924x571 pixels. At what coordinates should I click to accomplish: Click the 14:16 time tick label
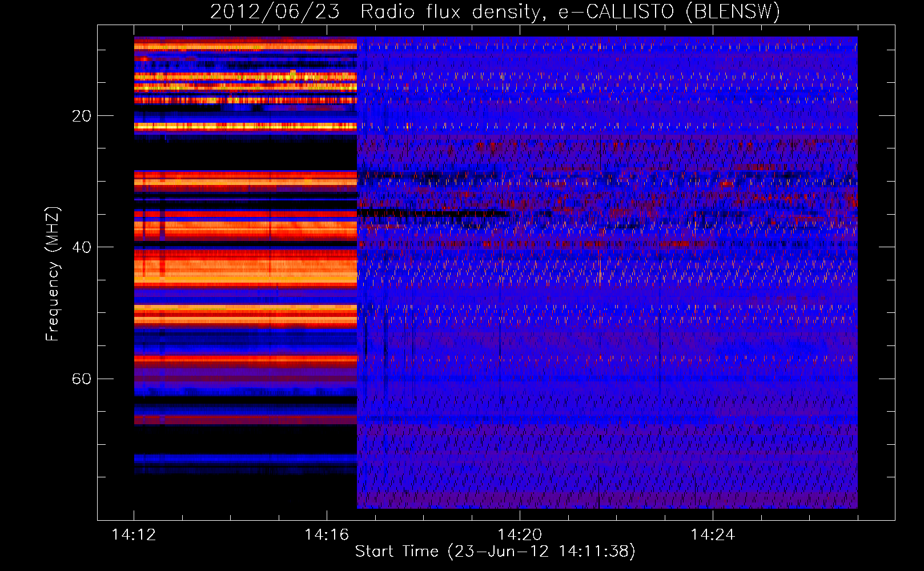click(327, 535)
